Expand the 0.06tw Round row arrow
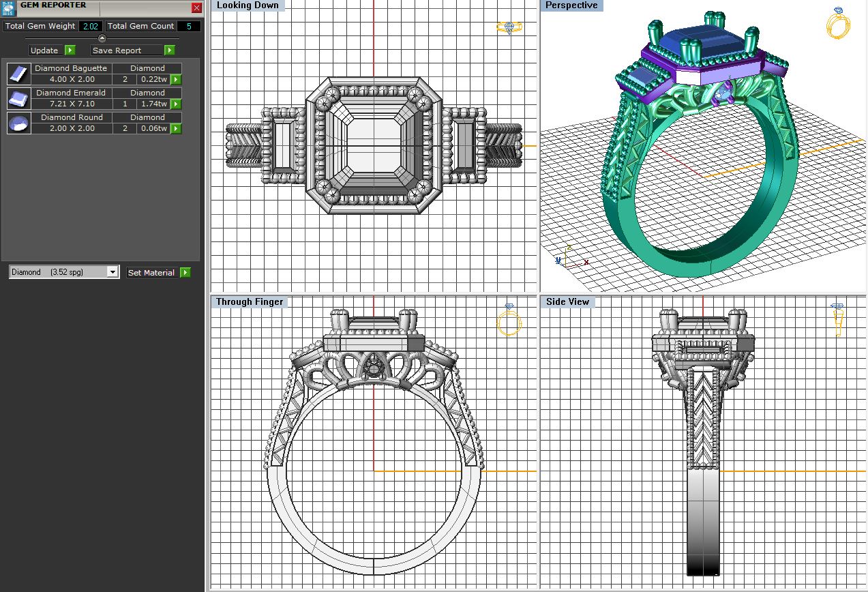This screenshot has width=868, height=592. point(176,128)
